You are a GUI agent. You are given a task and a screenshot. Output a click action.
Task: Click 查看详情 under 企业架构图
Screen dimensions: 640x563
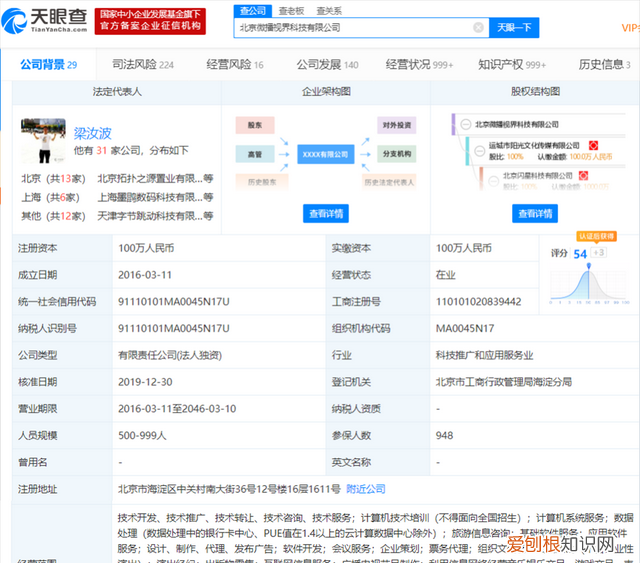coord(326,214)
